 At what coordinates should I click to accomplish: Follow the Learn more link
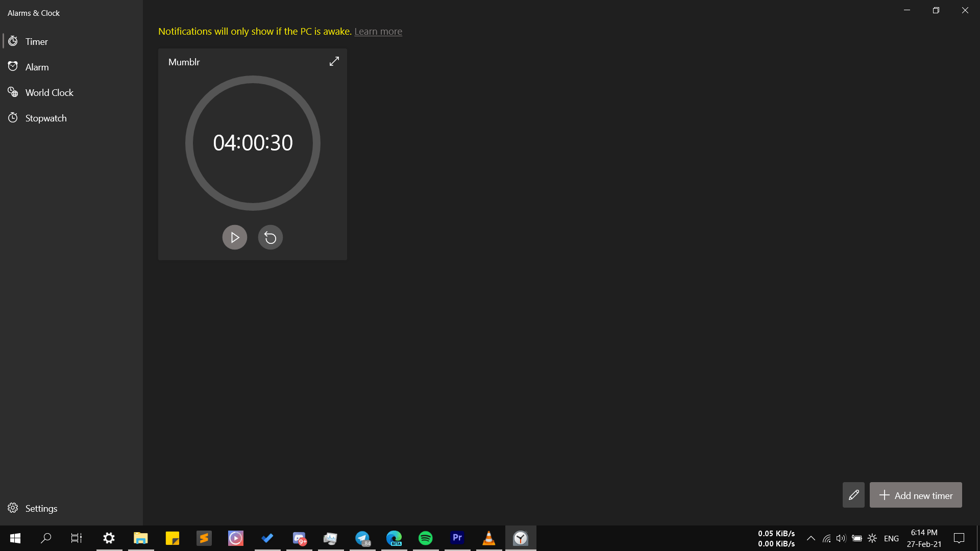click(378, 31)
